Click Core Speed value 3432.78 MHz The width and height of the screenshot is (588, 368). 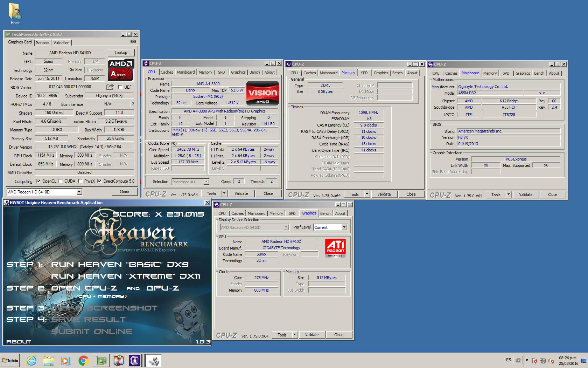click(x=188, y=149)
